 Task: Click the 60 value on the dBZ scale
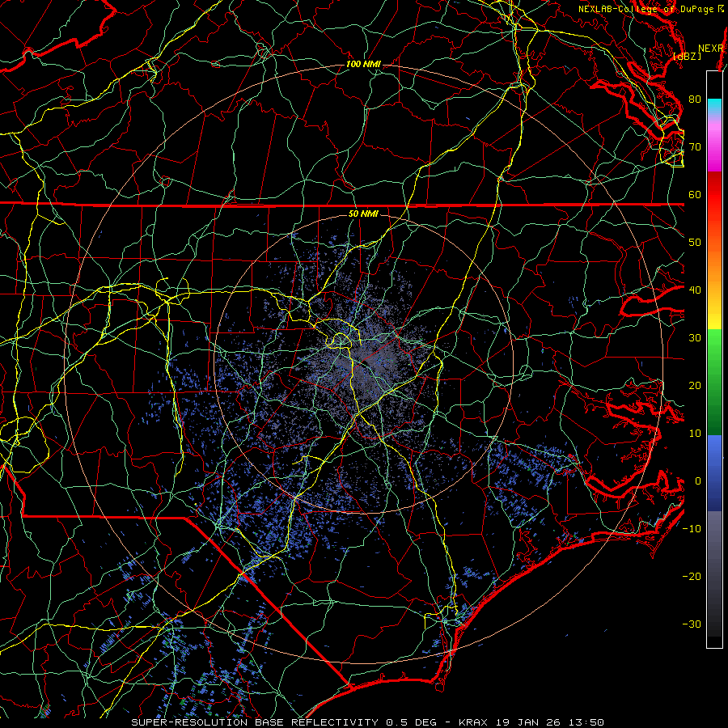(695, 194)
